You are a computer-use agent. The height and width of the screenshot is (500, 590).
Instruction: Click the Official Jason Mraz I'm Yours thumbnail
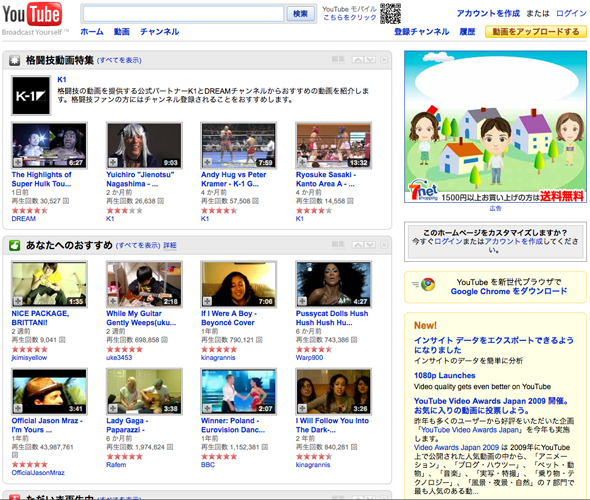(x=50, y=391)
